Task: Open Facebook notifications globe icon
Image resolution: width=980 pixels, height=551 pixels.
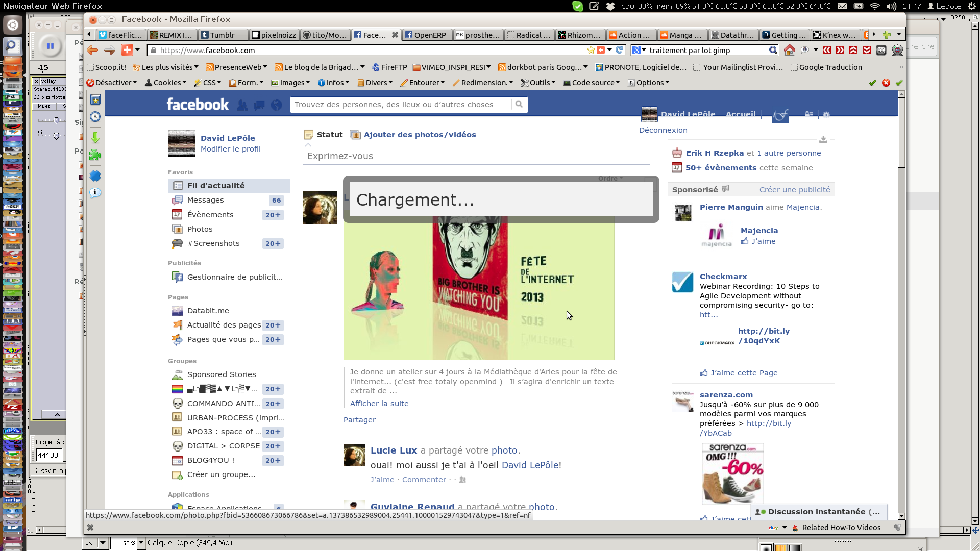Action: coord(276,105)
